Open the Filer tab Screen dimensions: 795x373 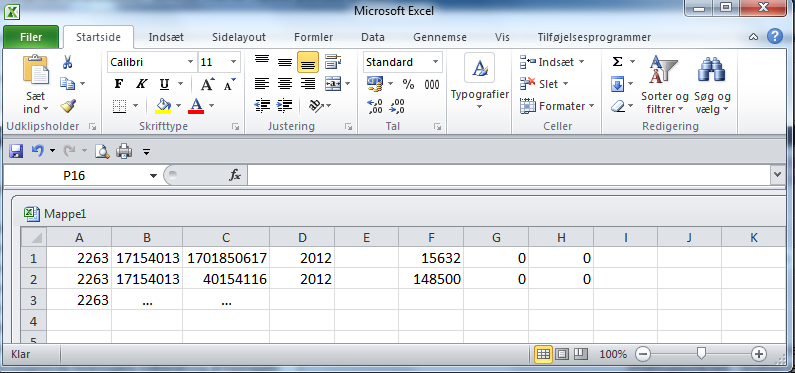[x=31, y=38]
